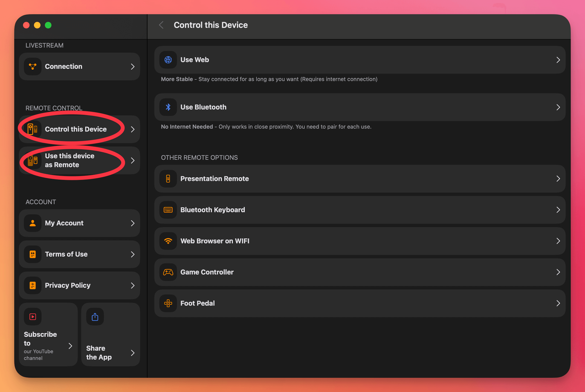Select Control this Device in sidebar
This screenshot has height=392, width=585.
point(79,129)
